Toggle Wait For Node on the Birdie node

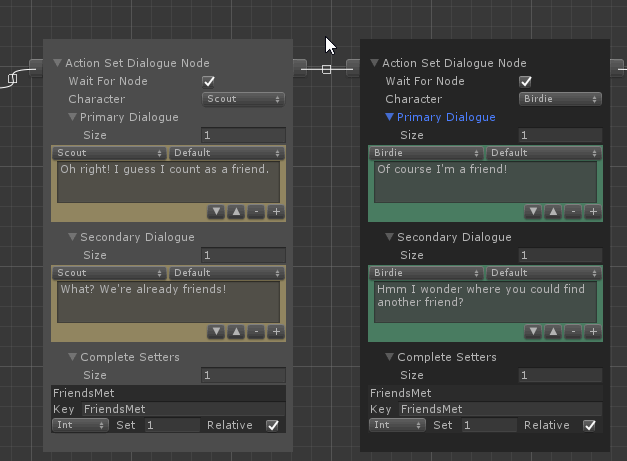(x=525, y=82)
